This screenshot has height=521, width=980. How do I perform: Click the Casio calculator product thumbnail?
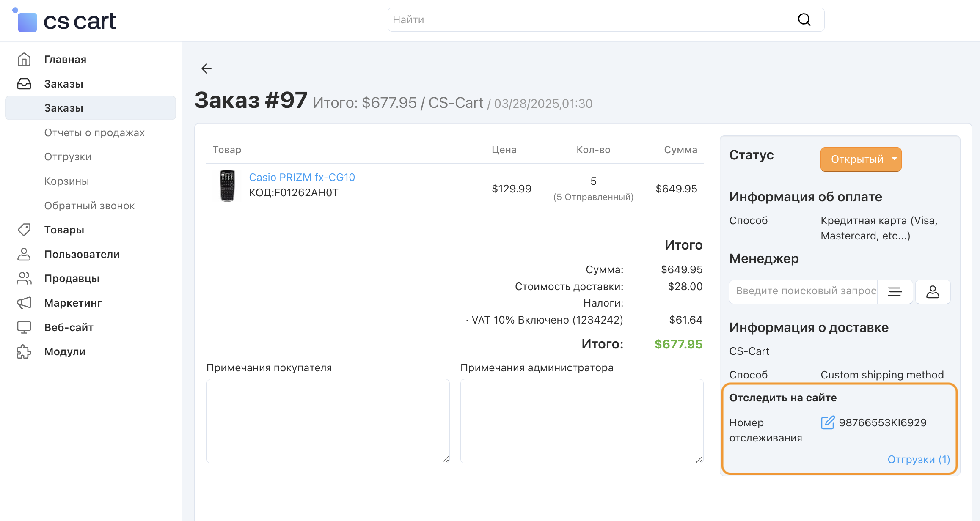pyautogui.click(x=227, y=185)
